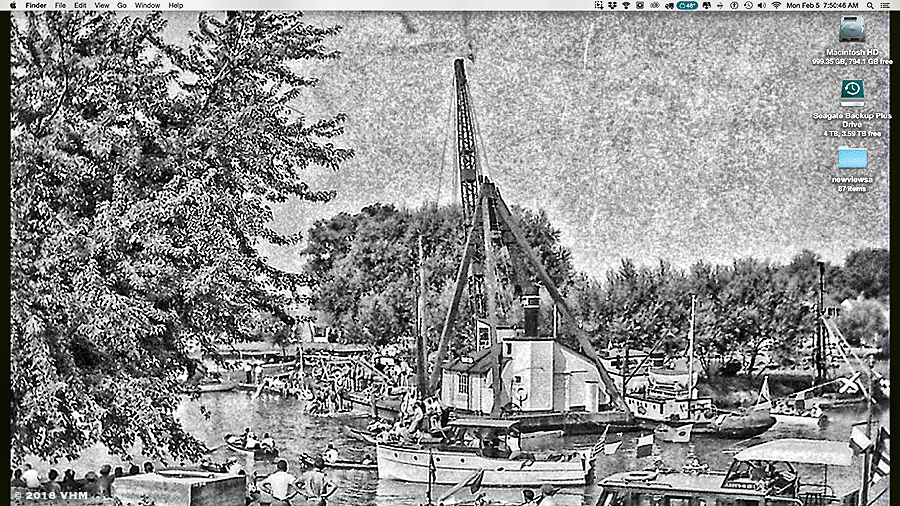Open Notification Center list icon
Image resolution: width=900 pixels, height=506 pixels.
885,5
